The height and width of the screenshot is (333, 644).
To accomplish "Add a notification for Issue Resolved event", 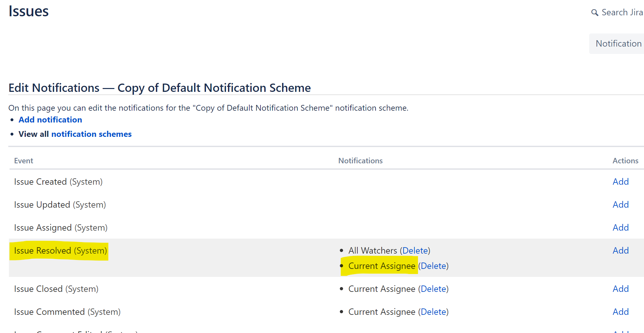I will [x=620, y=250].
